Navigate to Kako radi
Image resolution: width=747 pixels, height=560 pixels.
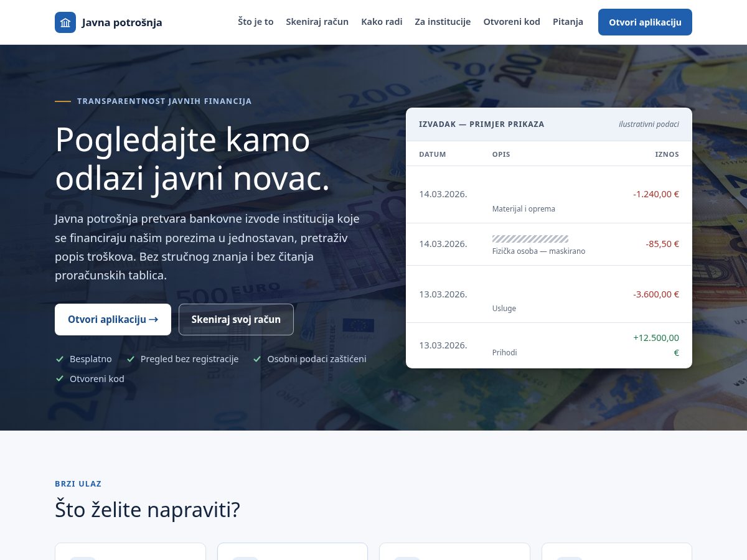[x=382, y=22]
